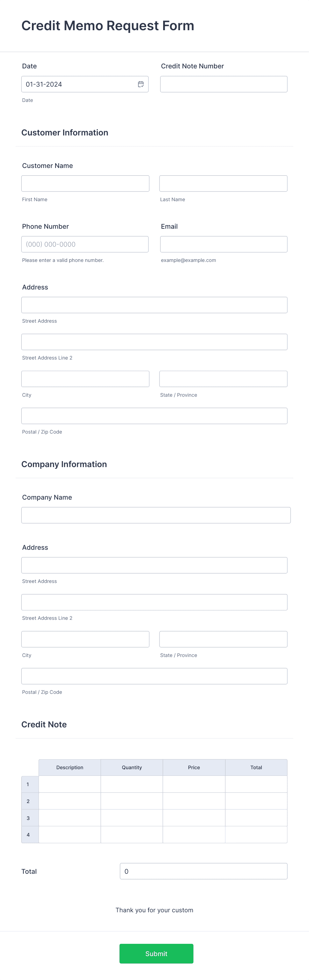Click the Submit button

coord(156,953)
